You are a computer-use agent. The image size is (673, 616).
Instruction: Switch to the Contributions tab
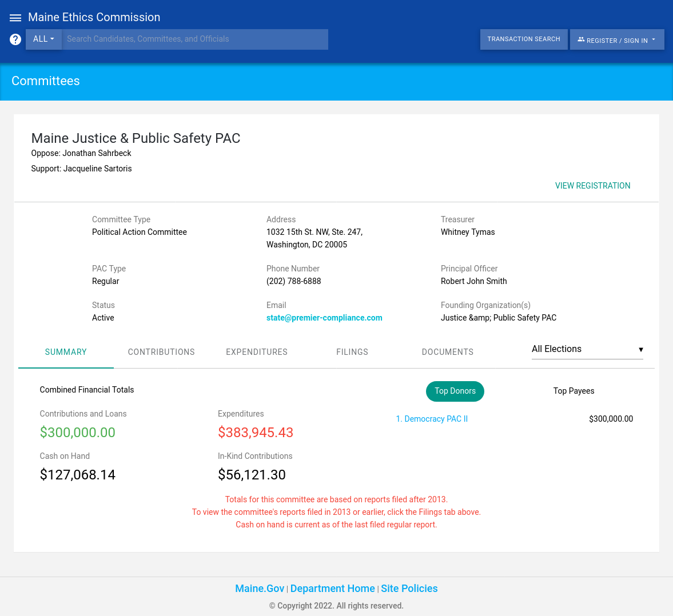tap(161, 352)
